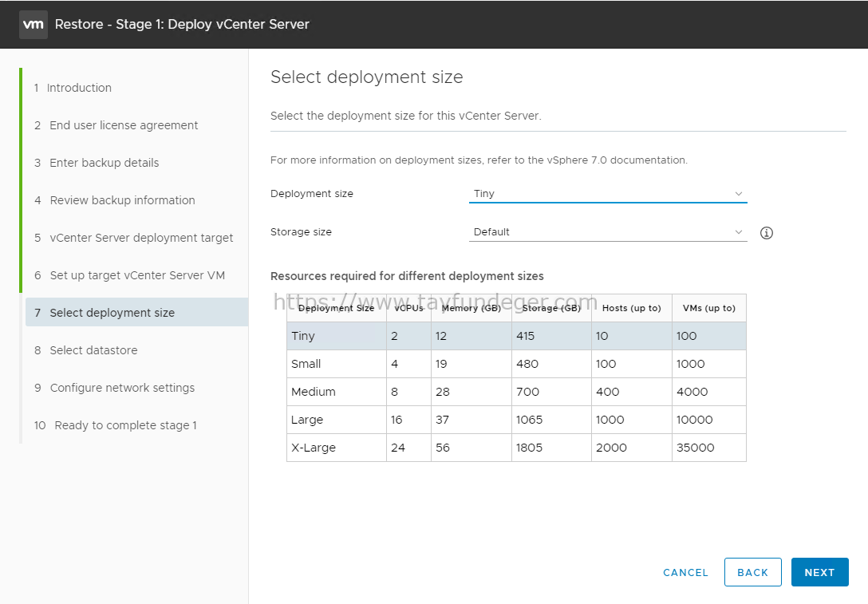Go to Select datastore step

tap(85, 350)
